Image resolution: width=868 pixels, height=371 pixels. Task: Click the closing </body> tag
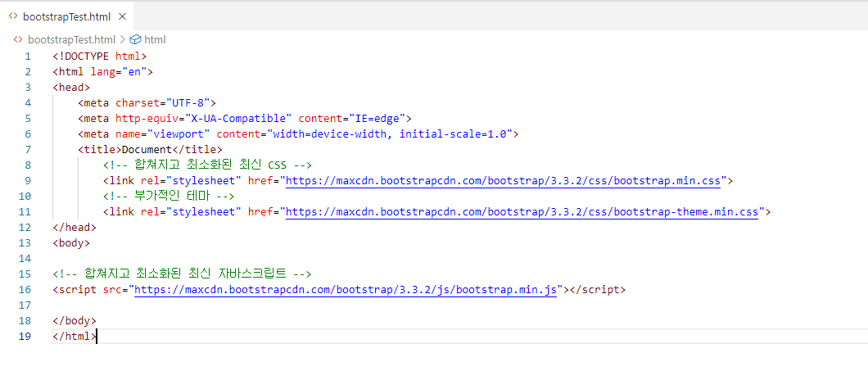tap(75, 320)
